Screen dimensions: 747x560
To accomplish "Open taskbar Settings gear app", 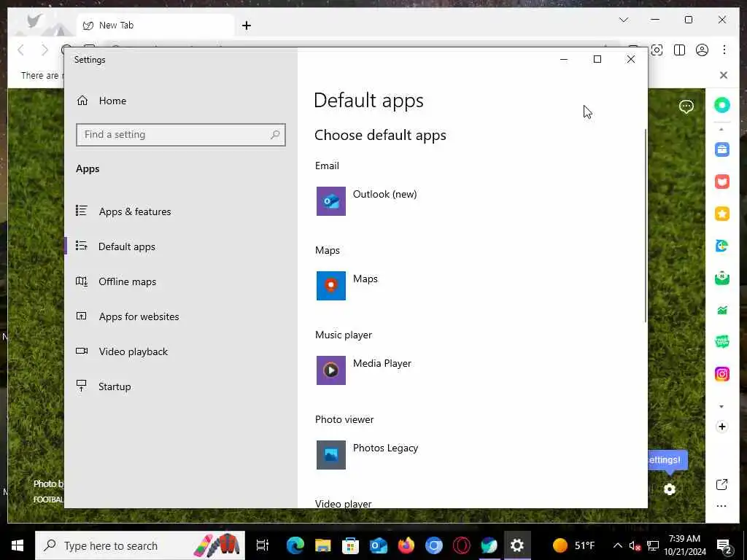I will (517, 545).
